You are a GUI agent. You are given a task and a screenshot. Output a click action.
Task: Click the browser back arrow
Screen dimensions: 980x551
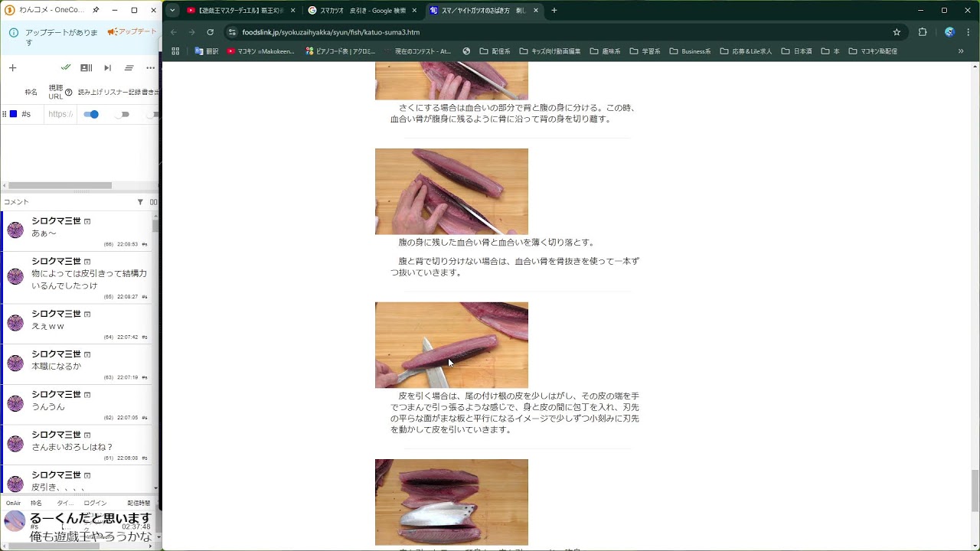point(174,32)
